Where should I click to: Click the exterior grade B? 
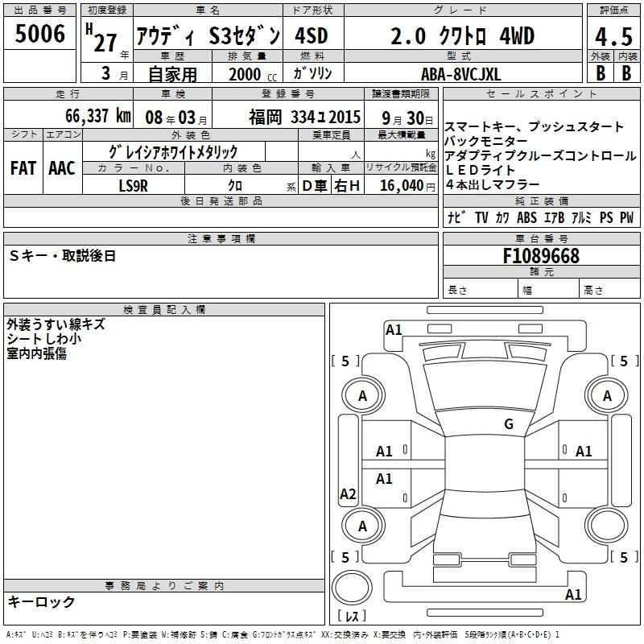click(x=601, y=73)
